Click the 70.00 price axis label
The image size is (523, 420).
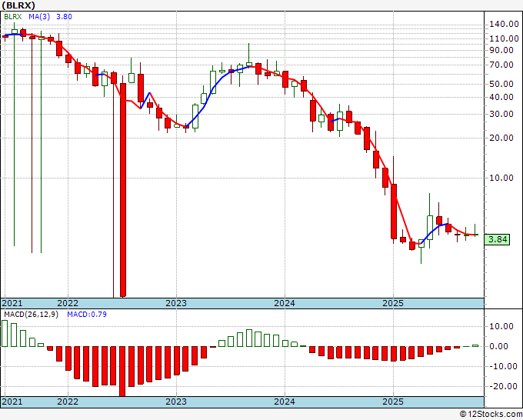click(501, 65)
